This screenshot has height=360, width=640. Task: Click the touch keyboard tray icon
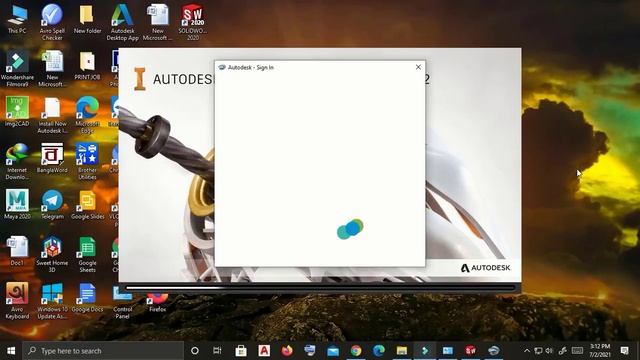(x=577, y=351)
